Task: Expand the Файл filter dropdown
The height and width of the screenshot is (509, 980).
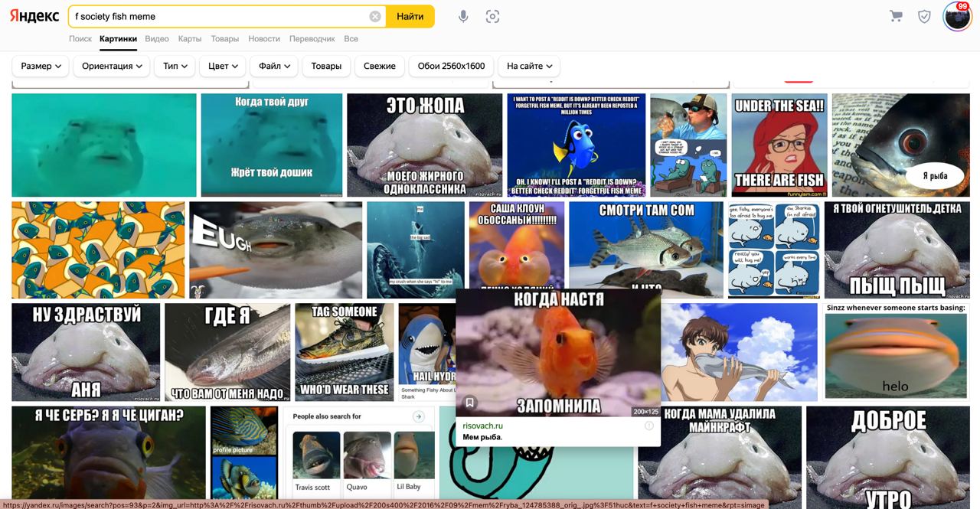Action: 274,66
